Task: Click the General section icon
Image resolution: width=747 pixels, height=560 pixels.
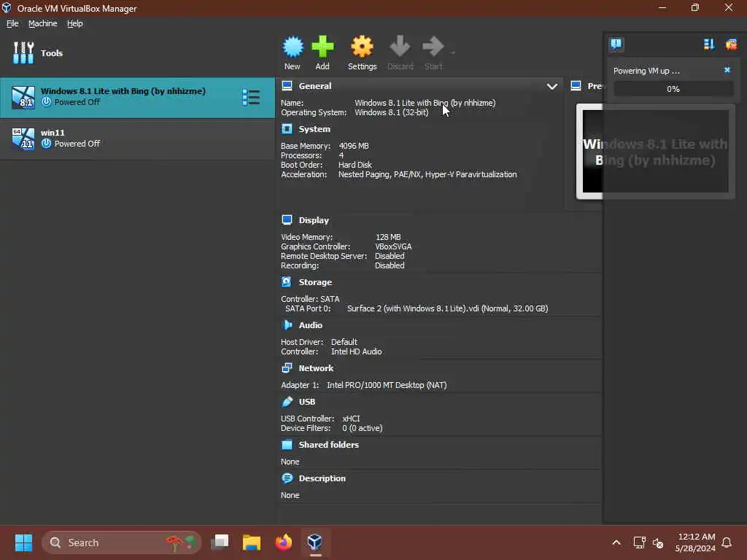Action: click(x=287, y=86)
